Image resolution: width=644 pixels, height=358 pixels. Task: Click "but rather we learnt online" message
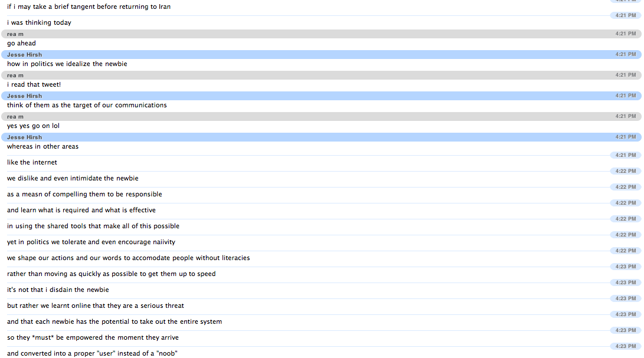96,306
